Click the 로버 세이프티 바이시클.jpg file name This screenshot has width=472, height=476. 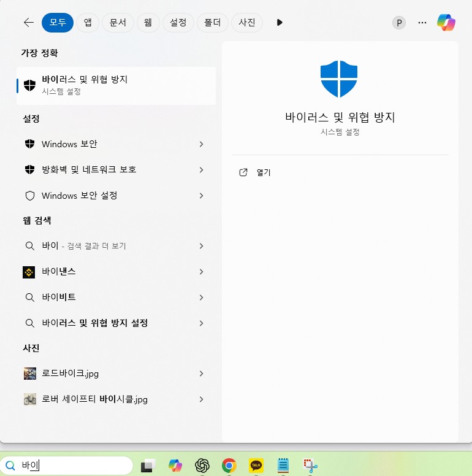[94, 399]
